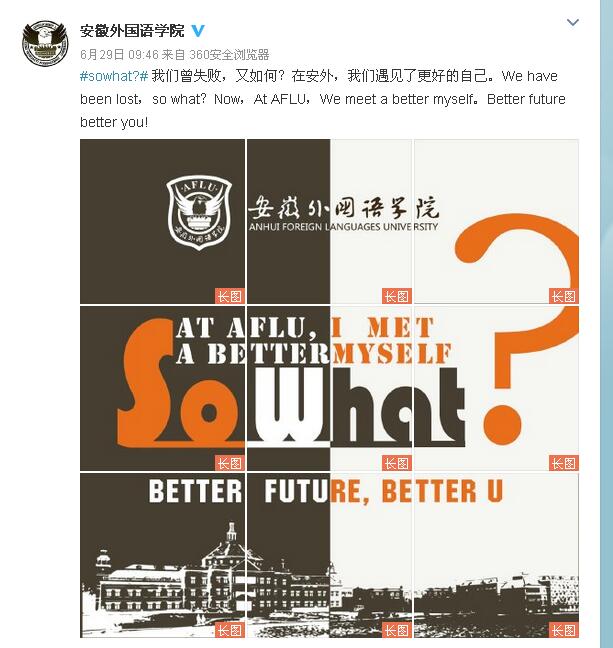Open the thumbnail with the top of the question mark
Screen dimensions: 613x648
tap(496, 222)
